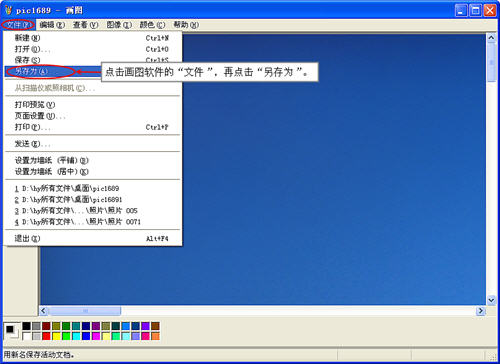Screen dimensions: 500x364
Task: Click horizontal scrollbar left arrow
Action: (44, 311)
